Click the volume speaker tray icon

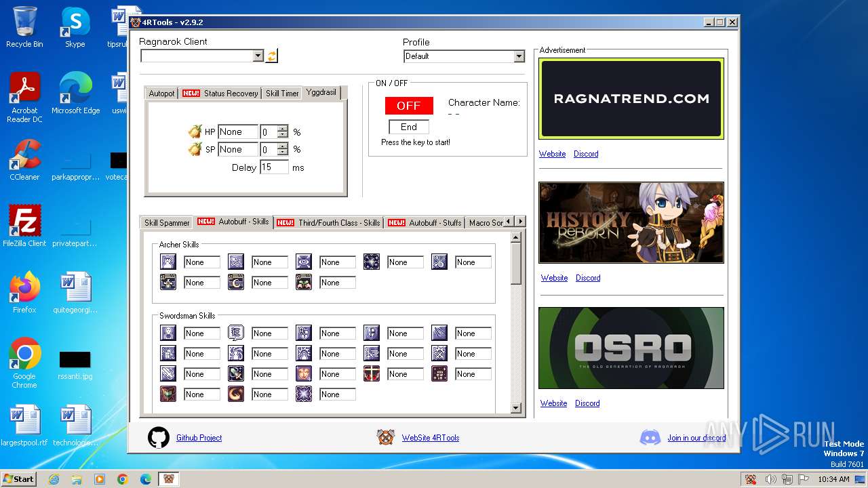771,479
